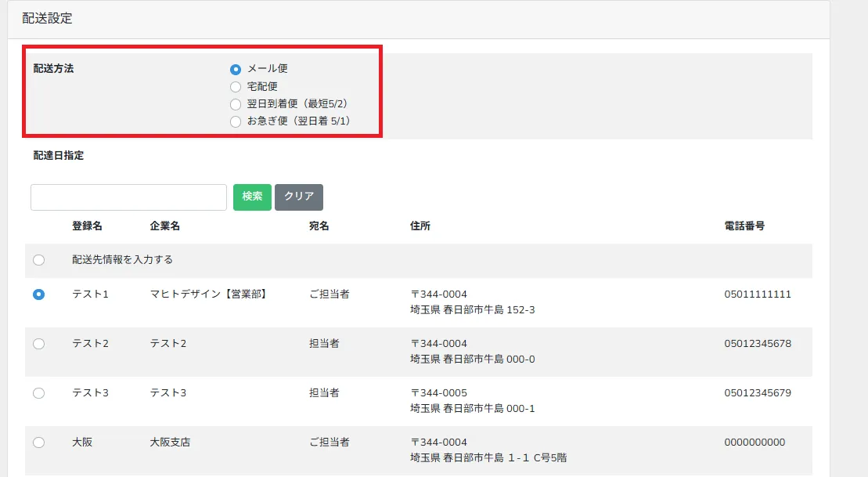Choose お急ぎ便（翌日着 5/1）option
This screenshot has width=868, height=477.
pyautogui.click(x=236, y=121)
